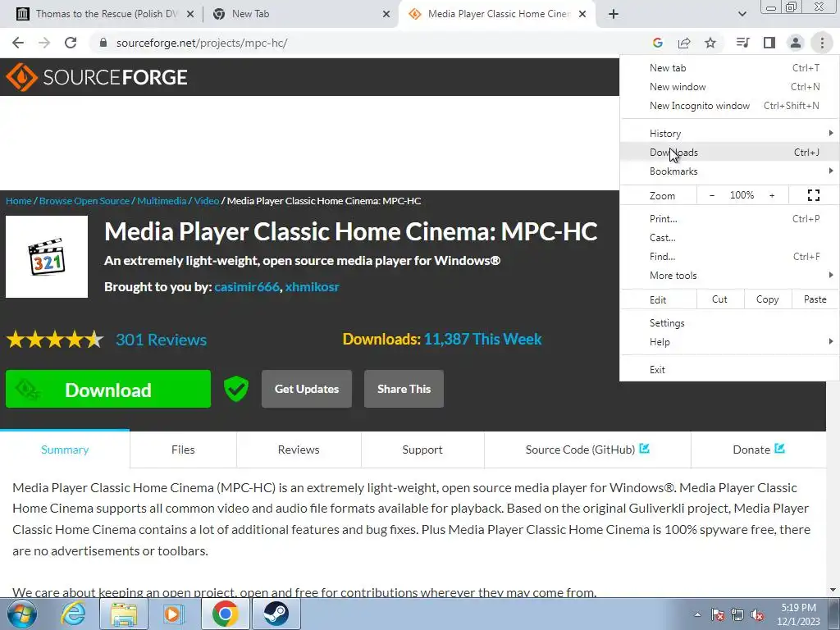Close the New Tab tab
This screenshot has height=630, width=840.
(386, 14)
